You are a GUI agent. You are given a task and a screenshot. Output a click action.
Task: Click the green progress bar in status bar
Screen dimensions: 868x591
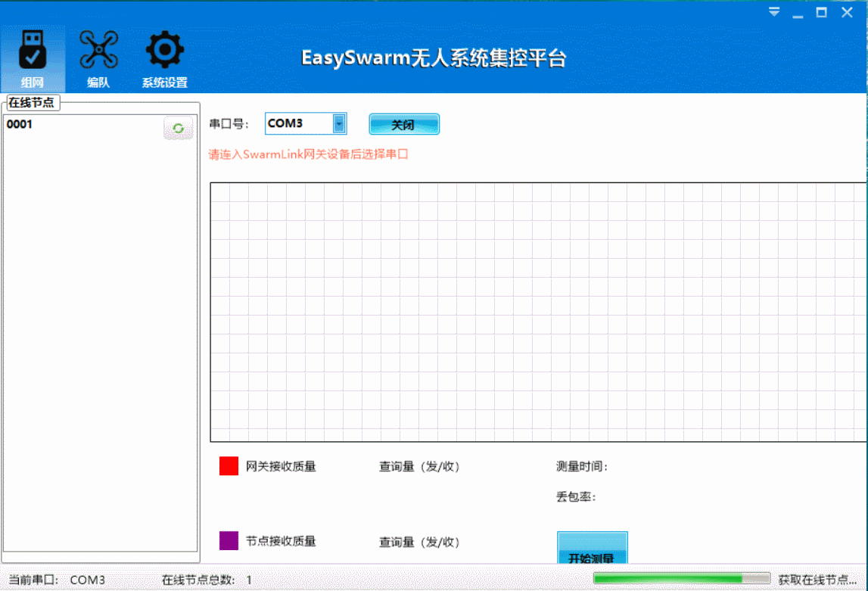pyautogui.click(x=681, y=580)
